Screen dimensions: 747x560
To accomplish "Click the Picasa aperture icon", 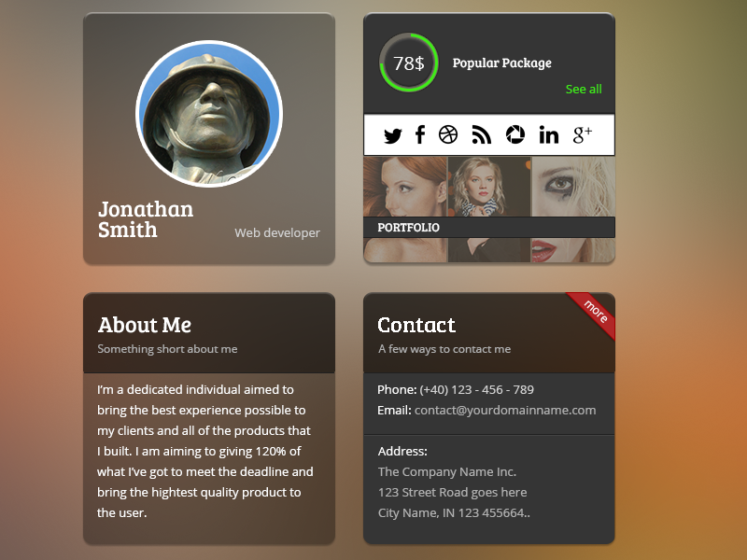I will [515, 134].
